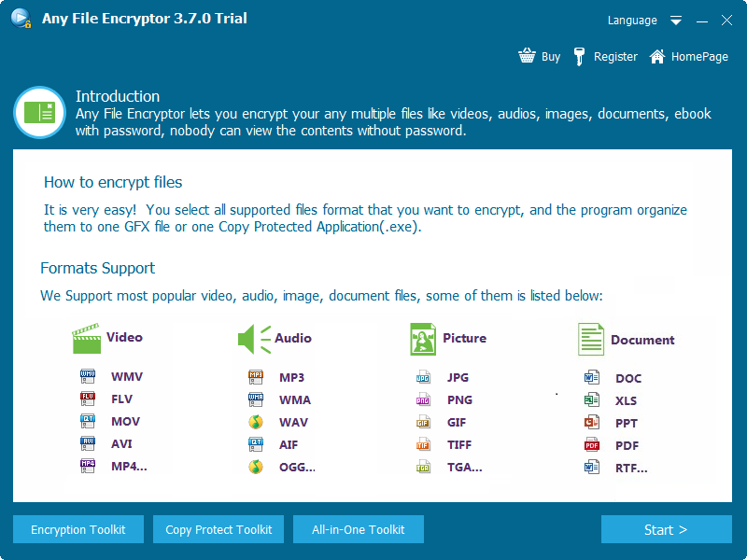Click the 'WAV' format text
This screenshot has height=560, width=747.
293,423
